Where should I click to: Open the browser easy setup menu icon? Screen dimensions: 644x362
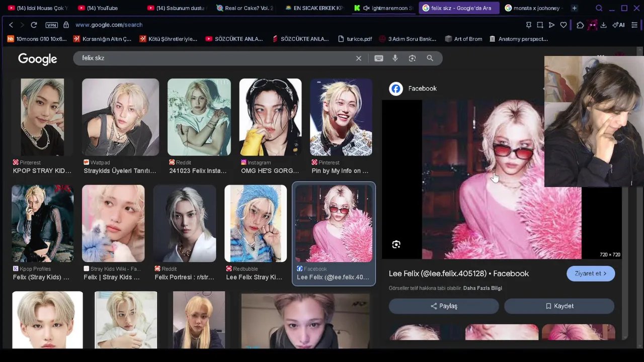tap(634, 25)
